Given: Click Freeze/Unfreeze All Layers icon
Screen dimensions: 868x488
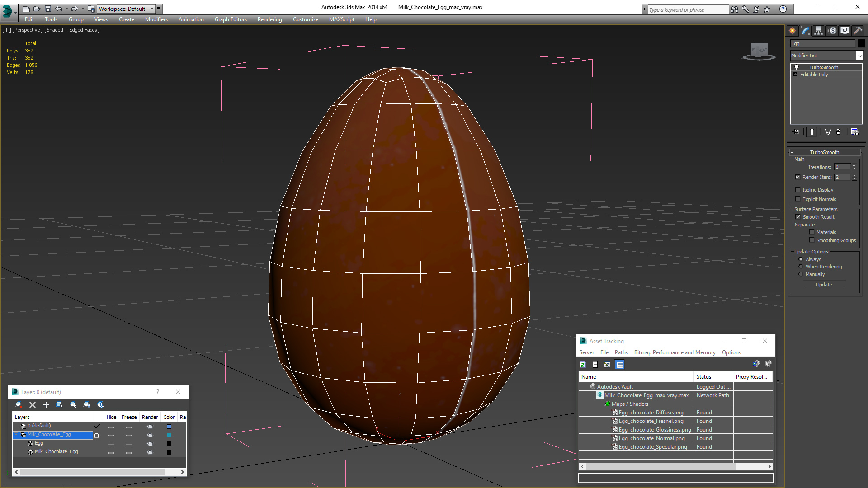Looking at the screenshot, I should click(100, 405).
